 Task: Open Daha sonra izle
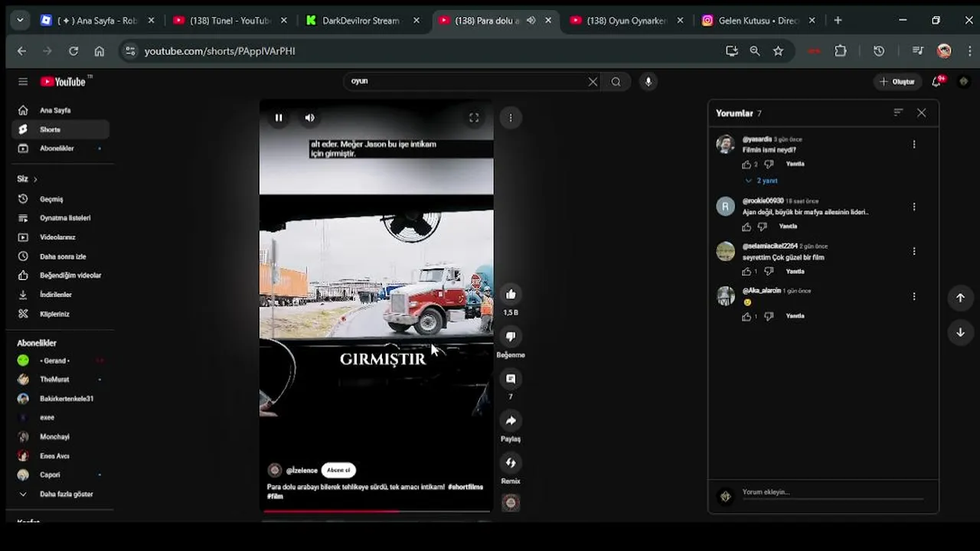(x=60, y=256)
